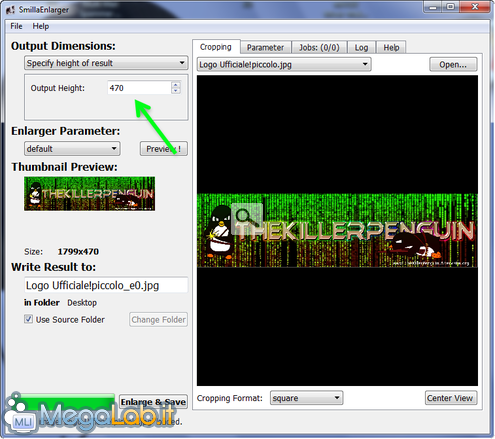Screen dimensions: 495x439
Task: Toggle the Use Source Folder checkbox
Action: point(28,319)
